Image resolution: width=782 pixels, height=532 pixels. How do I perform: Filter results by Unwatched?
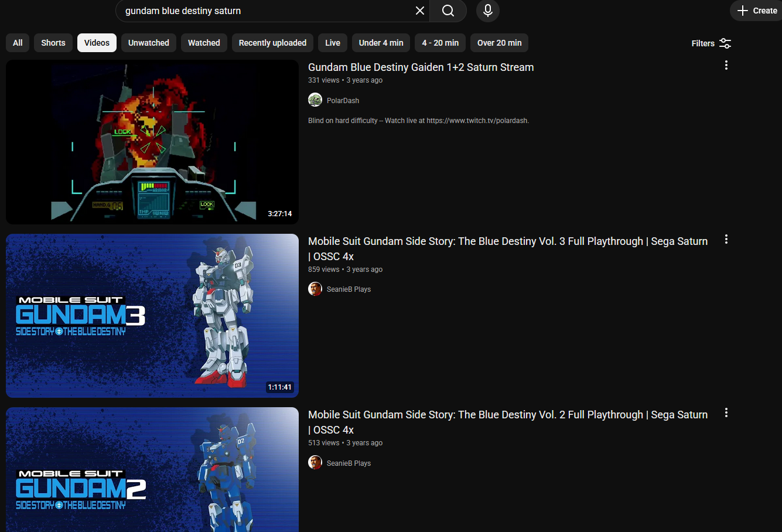point(149,43)
